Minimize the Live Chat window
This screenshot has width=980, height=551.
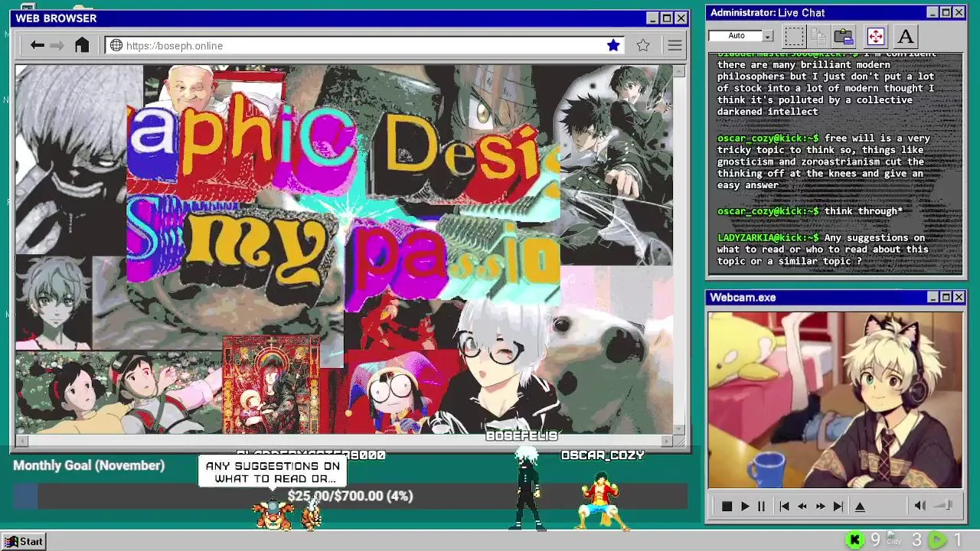point(933,12)
